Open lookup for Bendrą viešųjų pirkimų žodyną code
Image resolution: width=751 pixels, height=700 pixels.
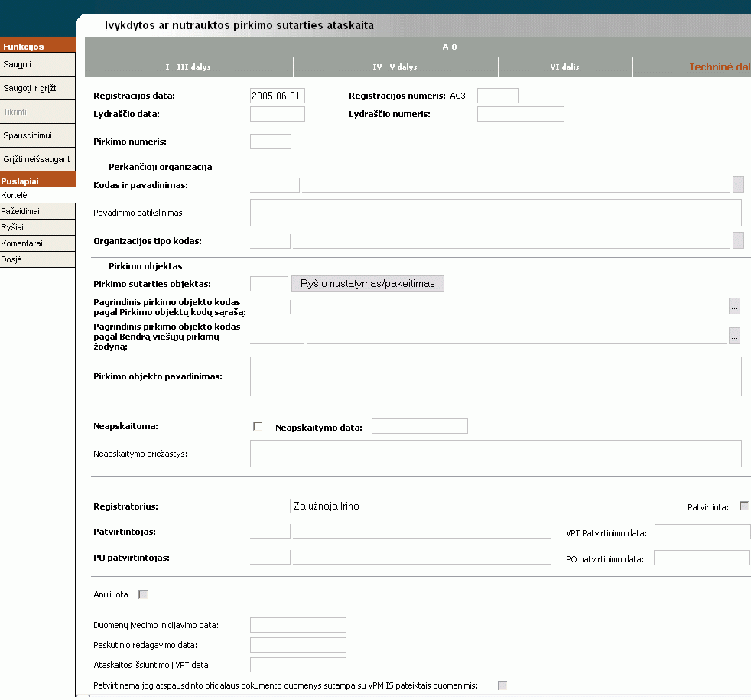point(734,336)
